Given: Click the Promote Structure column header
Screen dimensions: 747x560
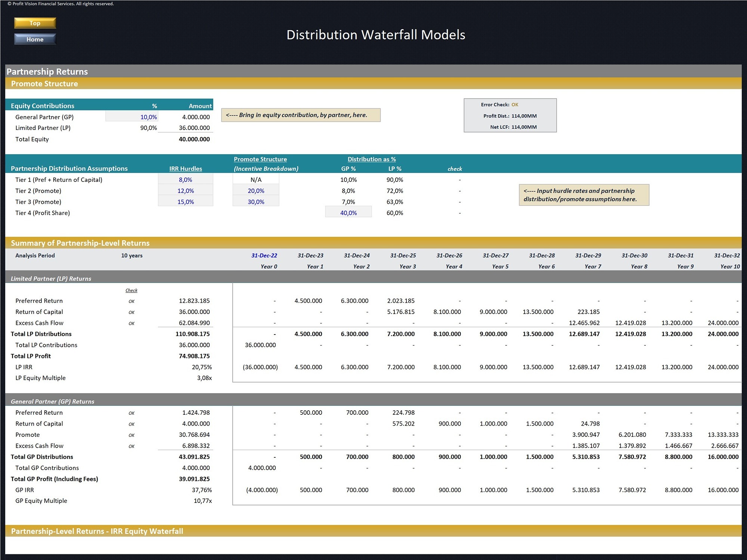Looking at the screenshot, I should pos(260,159).
